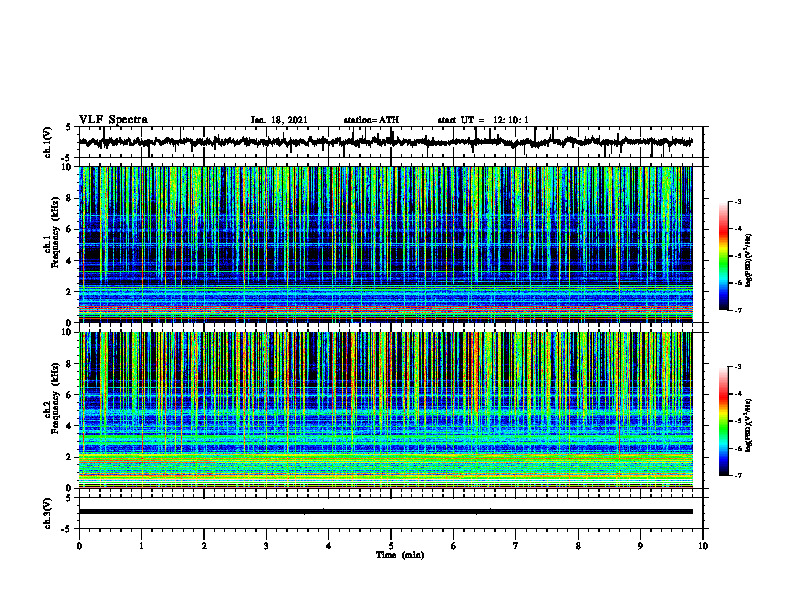Click the x-axis tick label "7" under ch.3
Screen dimensions: 792x612
[516, 546]
